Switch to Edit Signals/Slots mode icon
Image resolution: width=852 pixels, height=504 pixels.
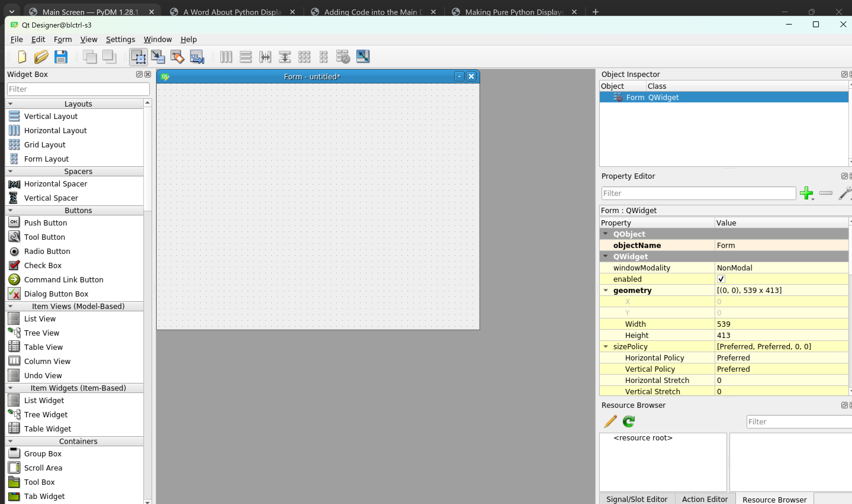[158, 57]
